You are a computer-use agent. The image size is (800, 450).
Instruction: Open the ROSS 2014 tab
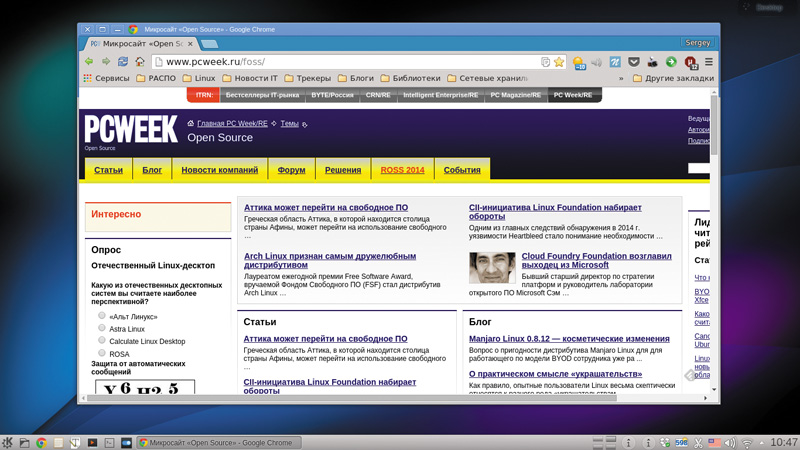(403, 169)
